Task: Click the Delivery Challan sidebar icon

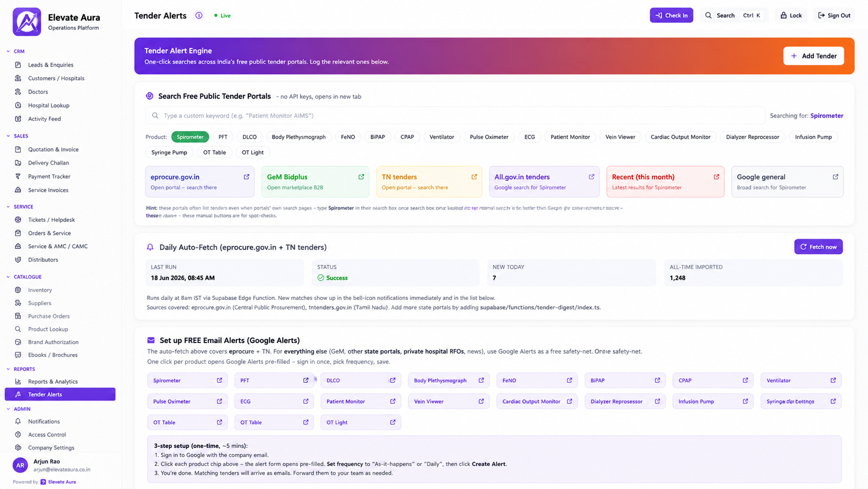Action: point(18,163)
